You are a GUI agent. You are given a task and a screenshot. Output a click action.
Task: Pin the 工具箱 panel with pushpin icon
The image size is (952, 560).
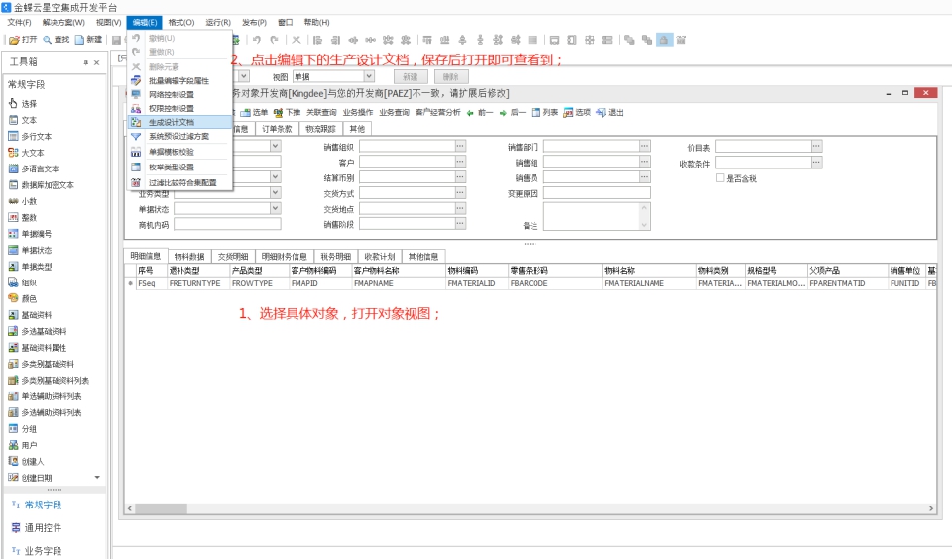[x=85, y=62]
